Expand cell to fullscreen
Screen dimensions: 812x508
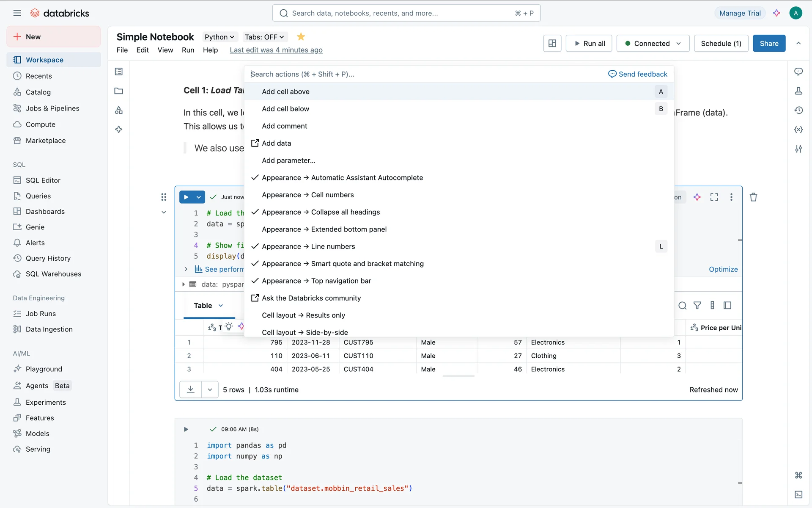coord(714,197)
